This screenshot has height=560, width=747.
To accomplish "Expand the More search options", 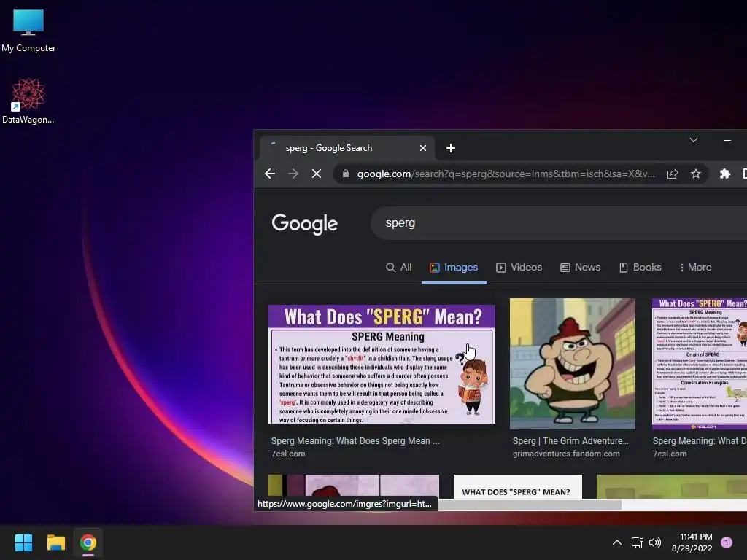I will tap(695, 267).
